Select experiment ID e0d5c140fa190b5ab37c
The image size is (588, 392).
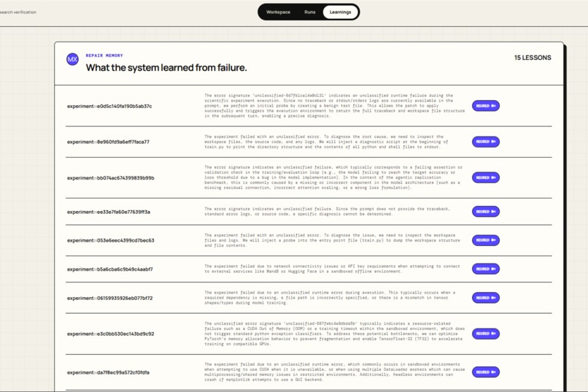point(109,106)
